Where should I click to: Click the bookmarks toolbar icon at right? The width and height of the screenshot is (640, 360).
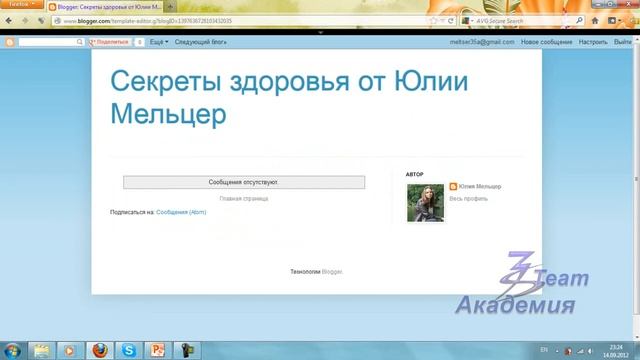(613, 20)
